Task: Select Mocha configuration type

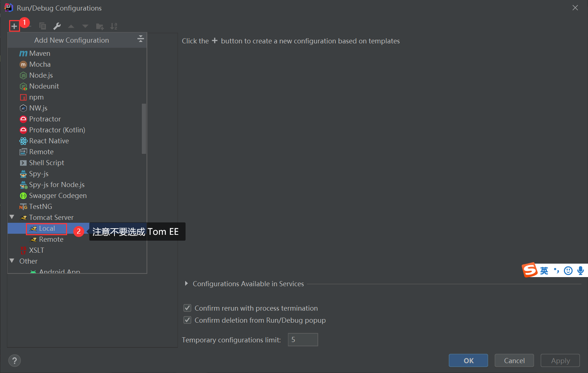Action: click(x=77, y=64)
